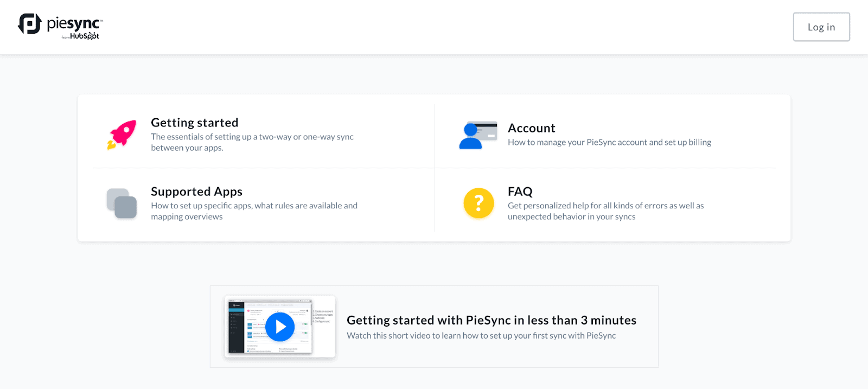
Task: Click 'How to manage your PieSync account' description
Action: click(x=609, y=142)
